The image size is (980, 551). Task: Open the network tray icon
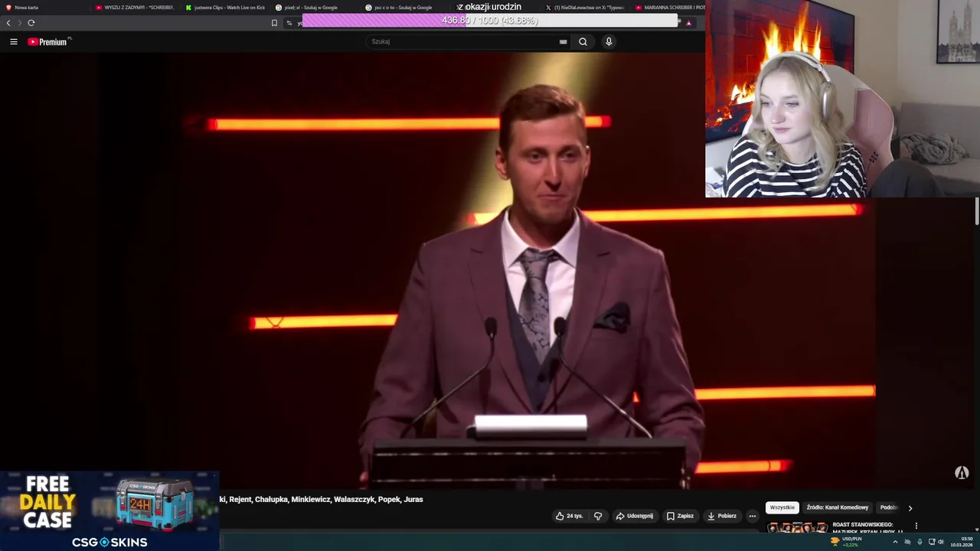[931, 542]
